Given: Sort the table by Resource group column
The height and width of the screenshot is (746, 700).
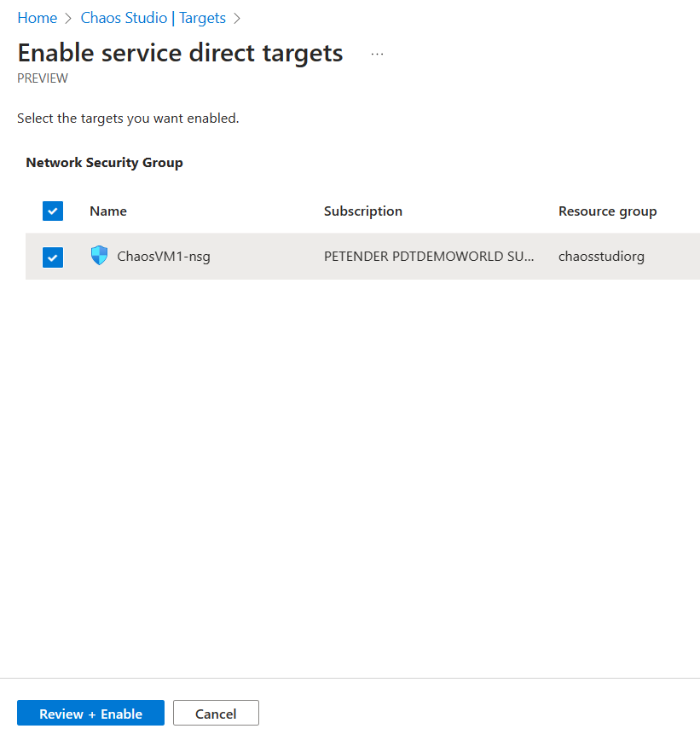Looking at the screenshot, I should pos(607,211).
